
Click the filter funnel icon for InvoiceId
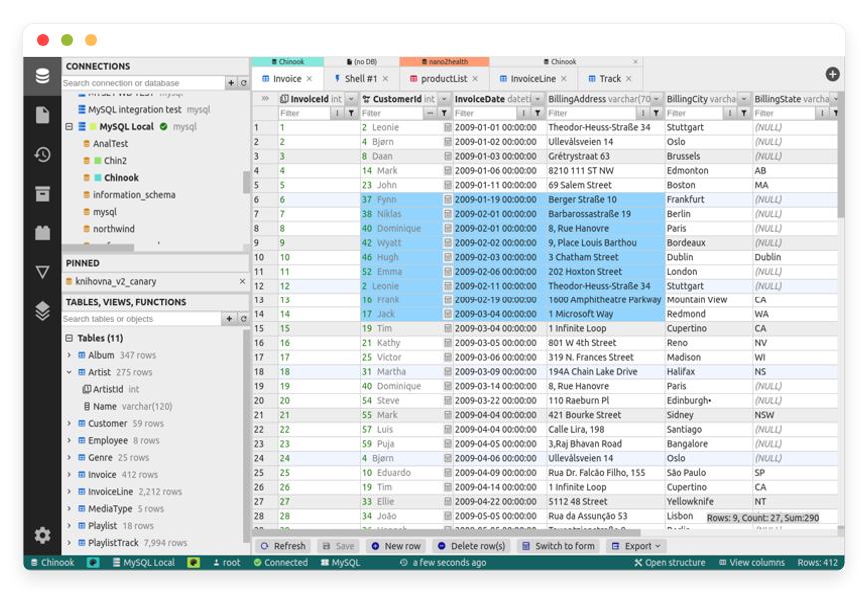[x=351, y=113]
